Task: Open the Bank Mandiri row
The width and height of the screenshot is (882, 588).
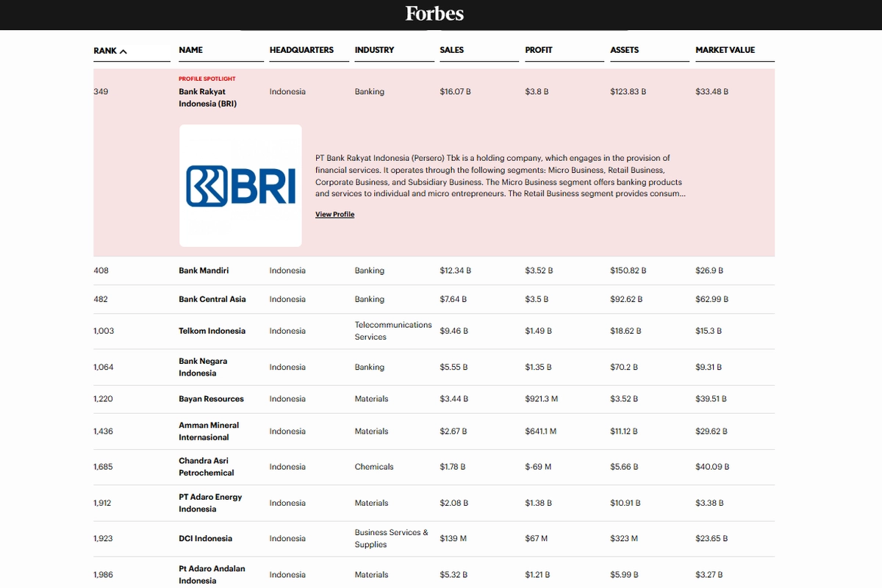Action: point(204,270)
